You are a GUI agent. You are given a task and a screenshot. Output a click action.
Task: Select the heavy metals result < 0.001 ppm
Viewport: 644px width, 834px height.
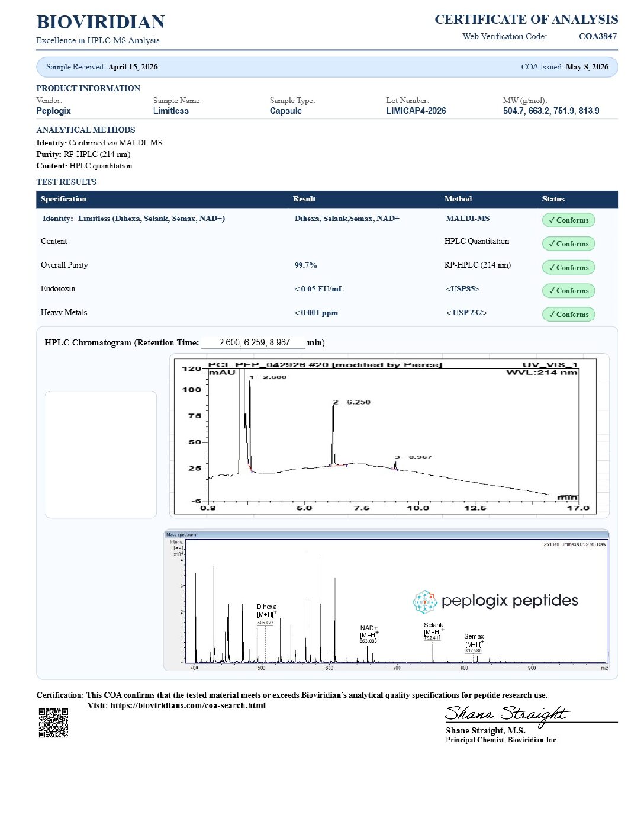tap(316, 313)
